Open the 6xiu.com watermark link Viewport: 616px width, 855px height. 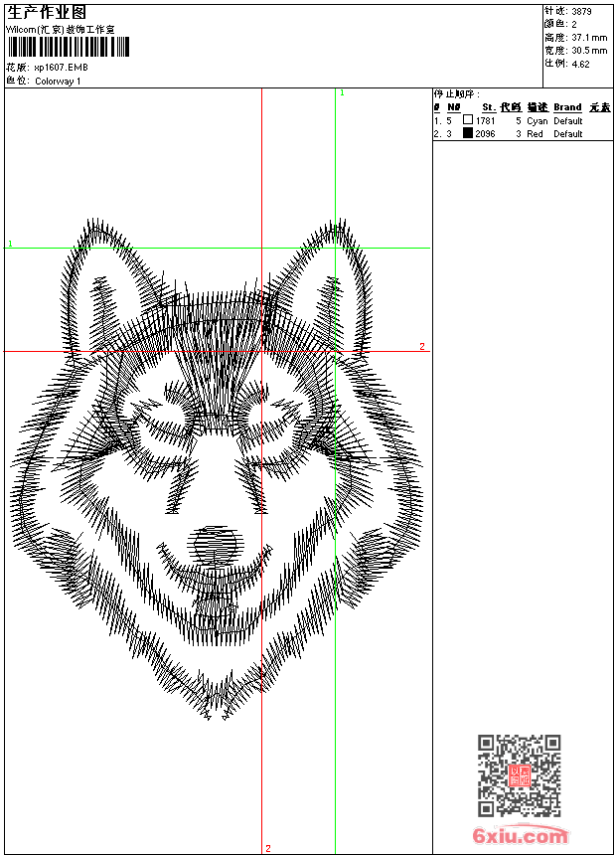pyautogui.click(x=520, y=836)
